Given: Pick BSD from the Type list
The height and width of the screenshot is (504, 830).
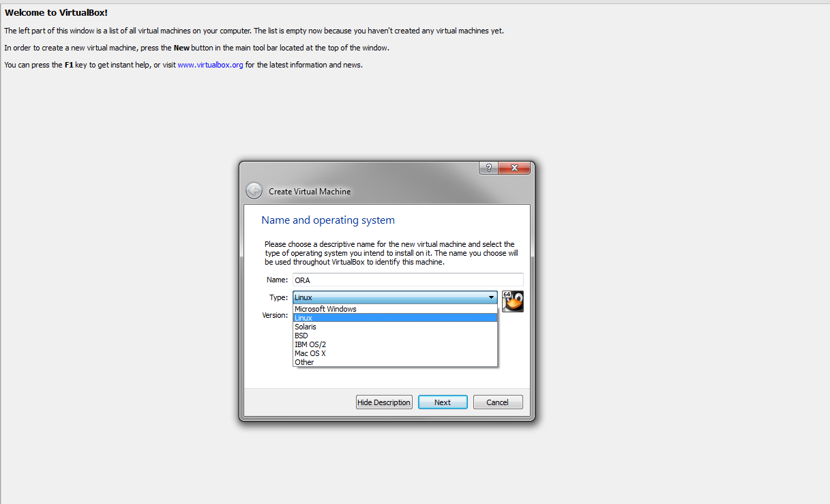Looking at the screenshot, I should pyautogui.click(x=396, y=336).
